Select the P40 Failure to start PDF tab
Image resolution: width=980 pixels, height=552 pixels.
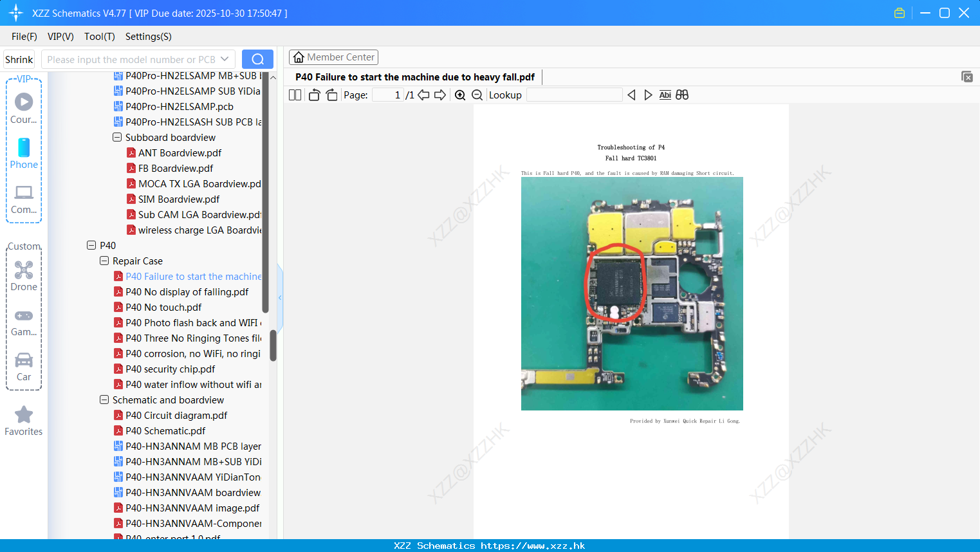click(415, 77)
